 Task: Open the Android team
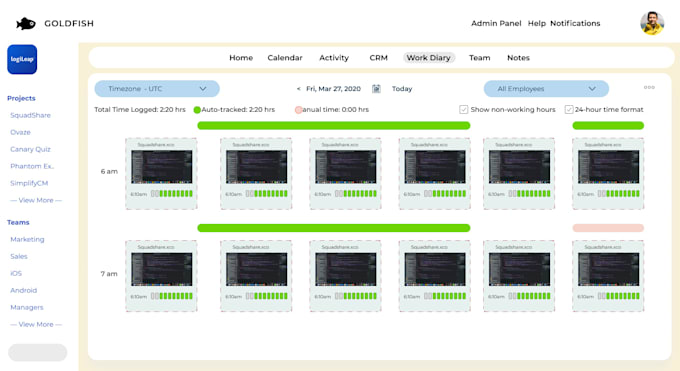23,290
